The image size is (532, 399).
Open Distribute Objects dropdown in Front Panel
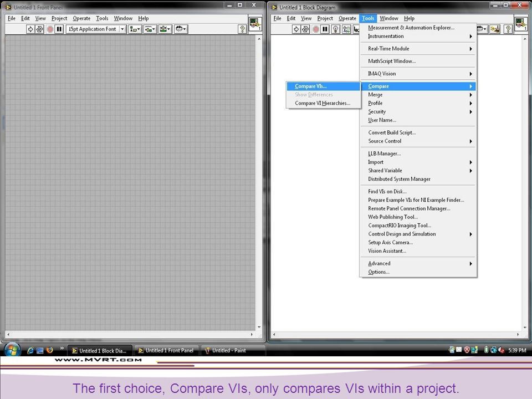tap(150, 29)
